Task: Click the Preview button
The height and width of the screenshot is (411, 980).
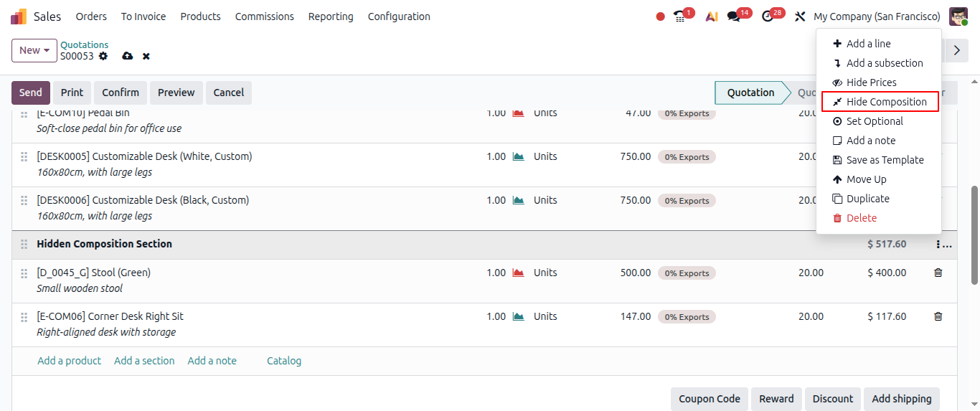Action: 176,93
